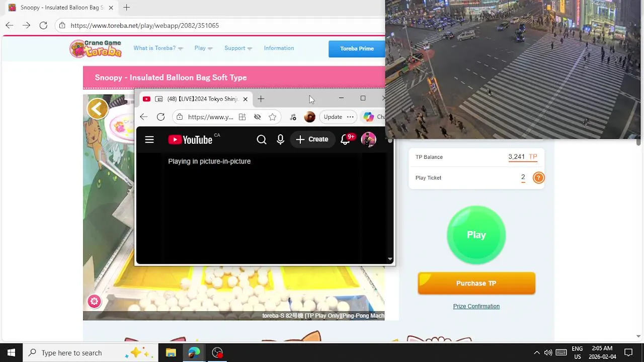Click the Play Ticket help question icon
644x362 pixels.
(538, 177)
